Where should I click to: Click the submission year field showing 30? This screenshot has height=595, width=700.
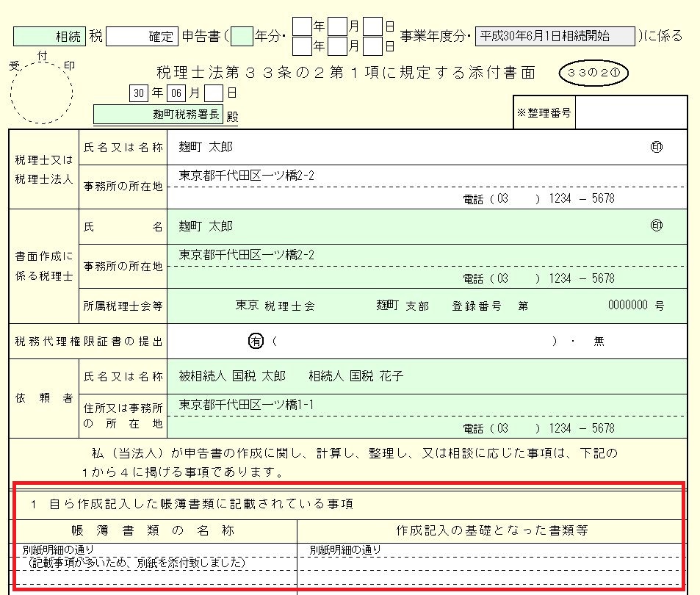coord(138,93)
